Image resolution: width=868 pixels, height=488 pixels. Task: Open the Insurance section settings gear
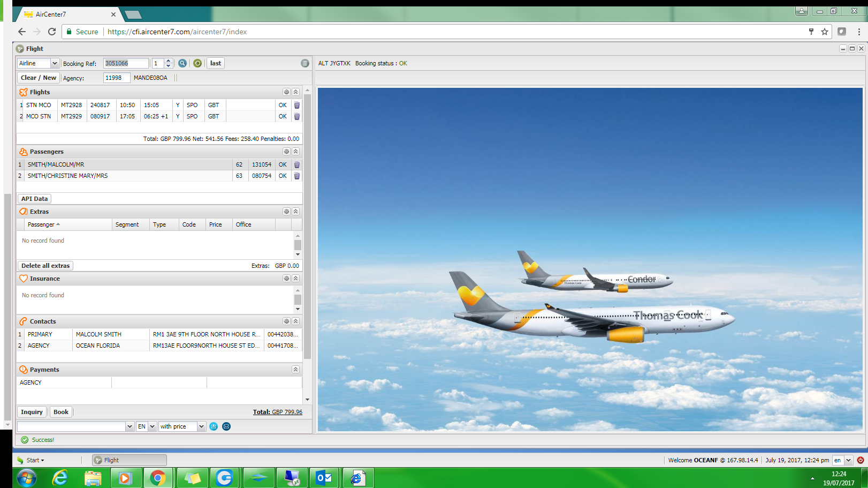(286, 279)
